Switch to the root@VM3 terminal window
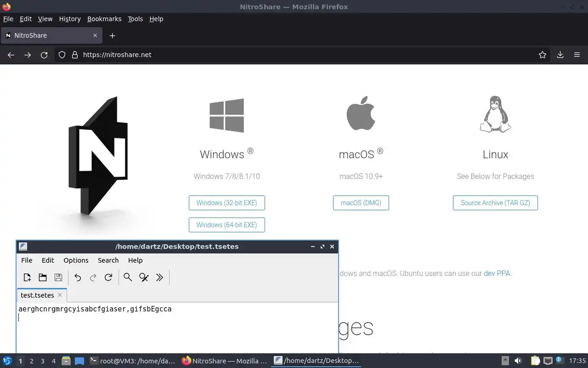 tap(132, 361)
